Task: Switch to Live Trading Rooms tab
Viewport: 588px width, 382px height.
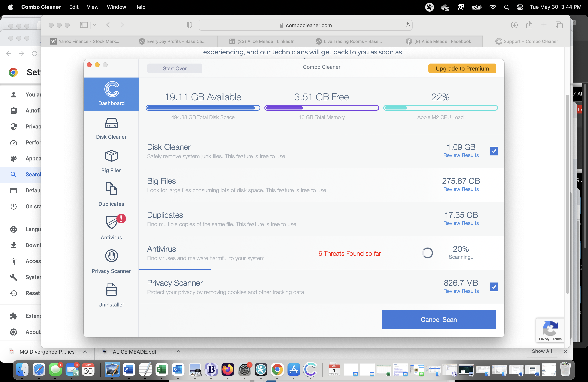Action: pyautogui.click(x=350, y=41)
